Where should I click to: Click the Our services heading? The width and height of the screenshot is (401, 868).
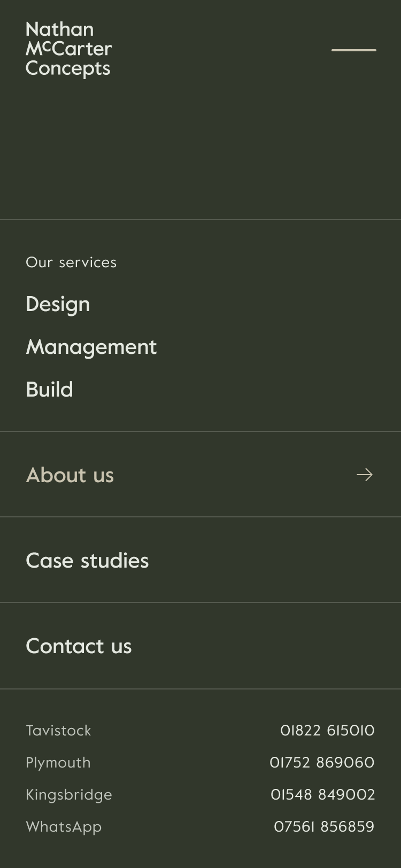(71, 262)
